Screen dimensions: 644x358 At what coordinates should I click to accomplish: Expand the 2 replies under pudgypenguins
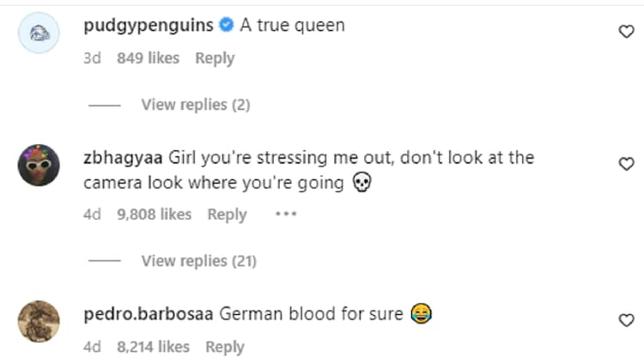(x=195, y=105)
